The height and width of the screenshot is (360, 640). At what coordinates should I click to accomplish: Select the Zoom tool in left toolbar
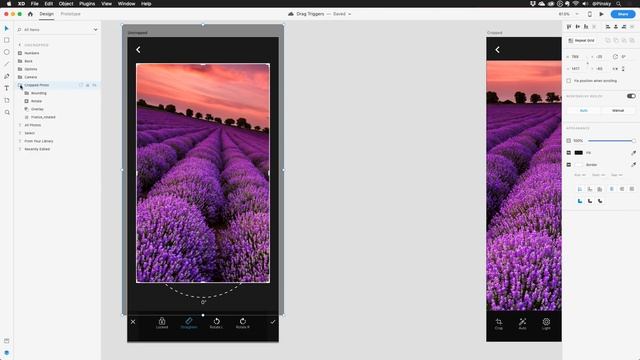pyautogui.click(x=7, y=112)
